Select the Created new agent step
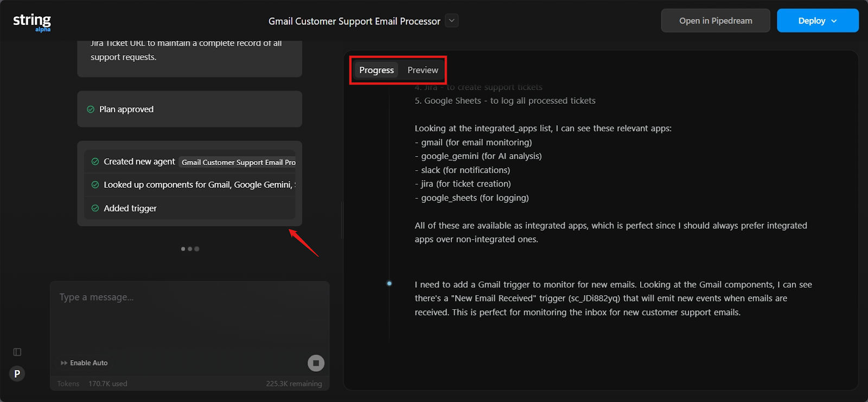This screenshot has width=868, height=402. (x=190, y=162)
